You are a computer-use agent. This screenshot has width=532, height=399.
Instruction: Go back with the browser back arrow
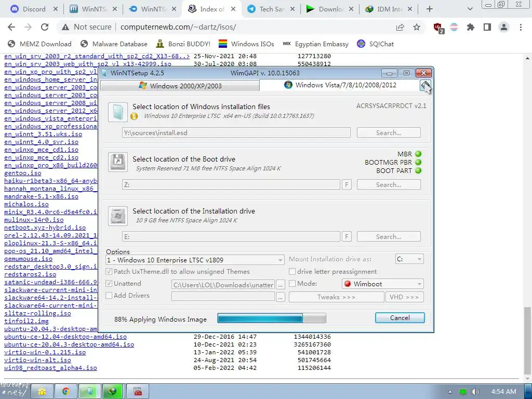coord(11,27)
